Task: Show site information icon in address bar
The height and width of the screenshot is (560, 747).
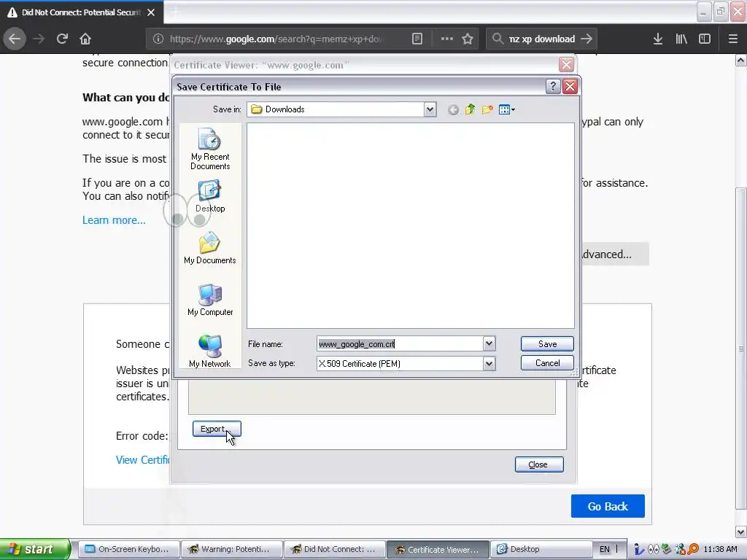Action: tap(158, 39)
